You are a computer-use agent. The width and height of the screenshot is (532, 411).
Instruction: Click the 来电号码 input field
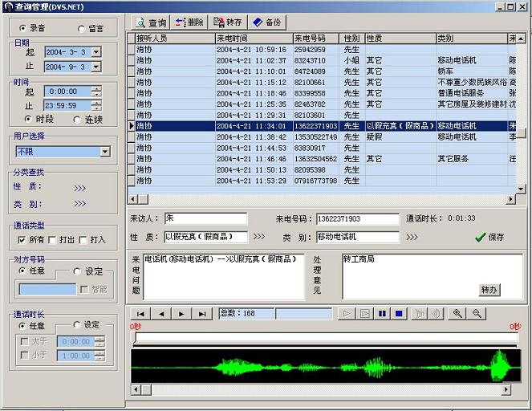(x=357, y=219)
